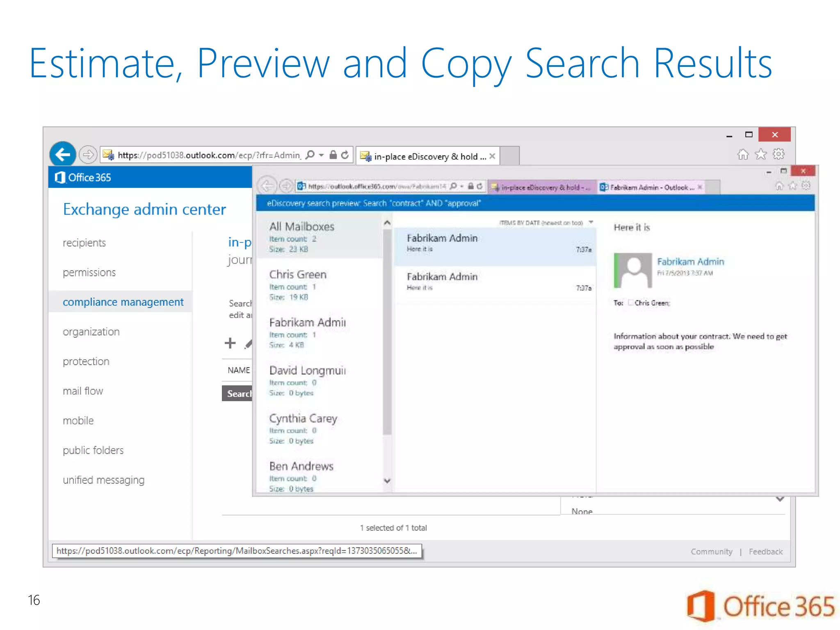This screenshot has height=630, width=840.
Task: Open a new tab in the main browser
Action: pos(510,156)
